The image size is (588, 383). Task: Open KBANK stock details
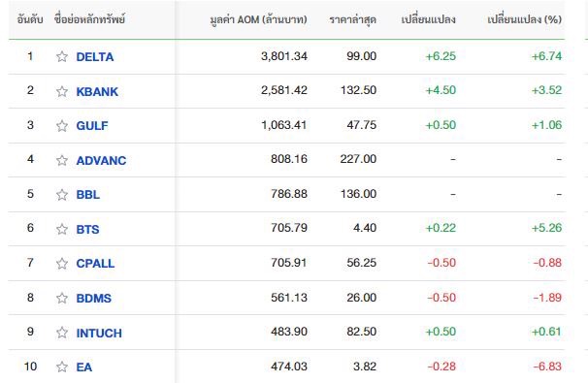(97, 91)
